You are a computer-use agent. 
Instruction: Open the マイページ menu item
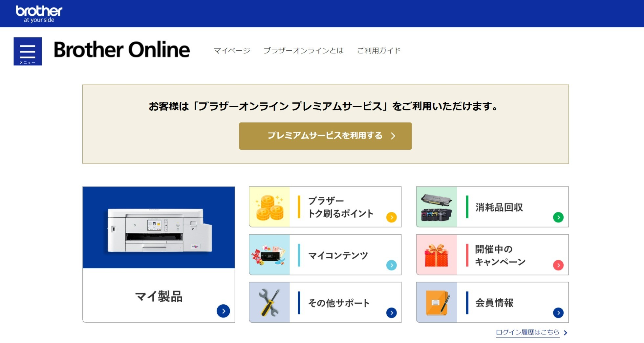[x=232, y=51]
